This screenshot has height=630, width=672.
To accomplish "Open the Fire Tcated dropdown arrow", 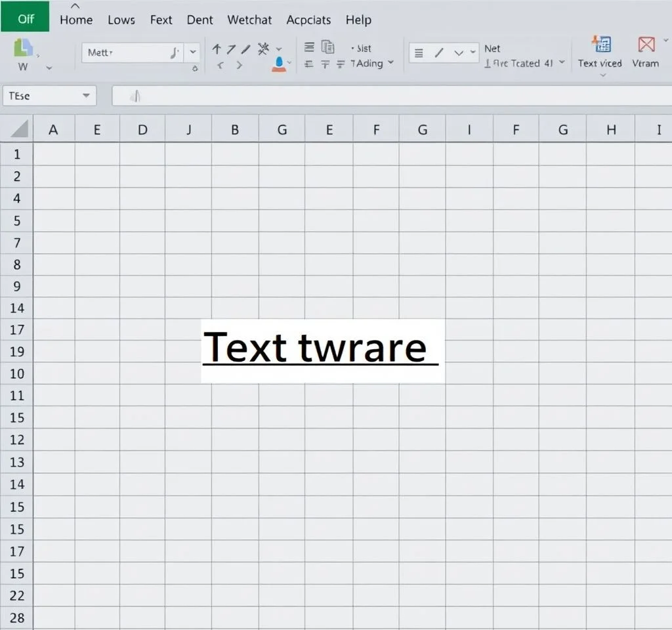I will (x=562, y=63).
